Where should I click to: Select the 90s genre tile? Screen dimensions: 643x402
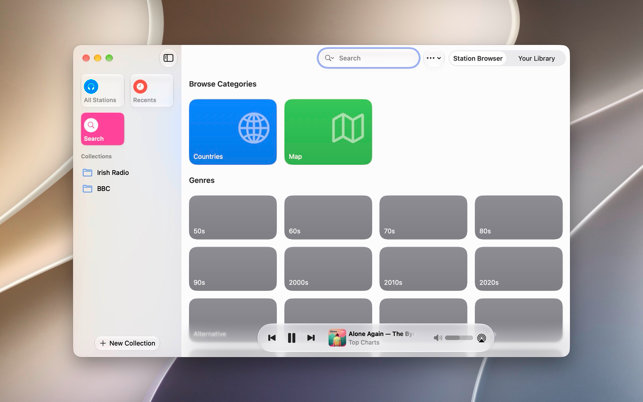click(x=233, y=269)
